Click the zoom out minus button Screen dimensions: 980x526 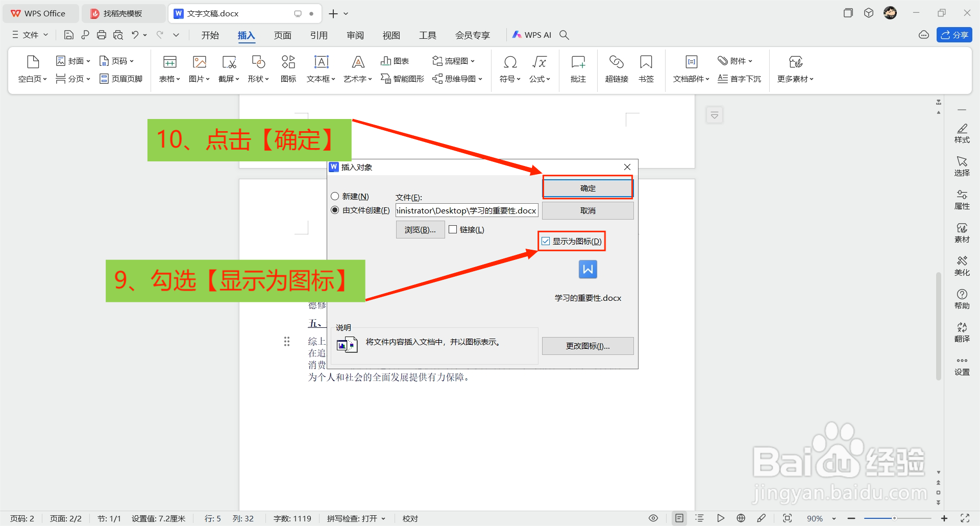pos(851,518)
